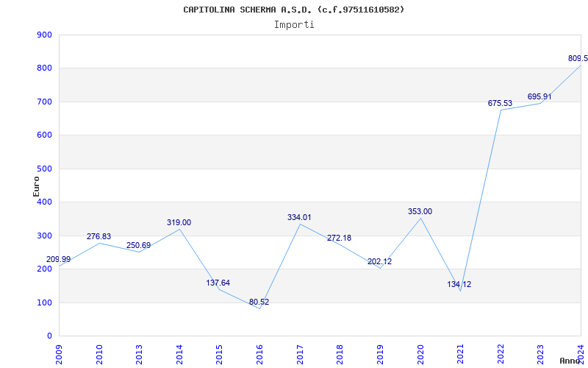Click the 2009 x-axis year label
The height and width of the screenshot is (368, 588).
(x=60, y=355)
